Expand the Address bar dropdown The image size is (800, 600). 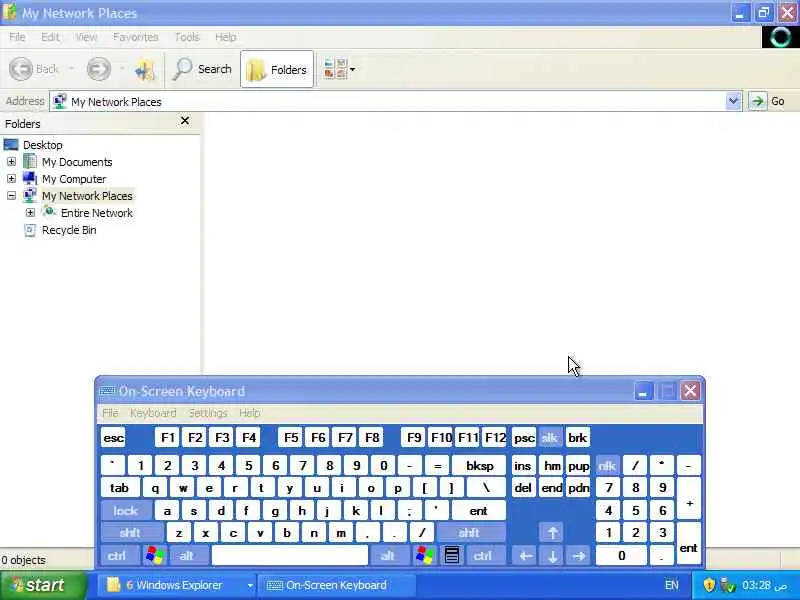coord(733,101)
